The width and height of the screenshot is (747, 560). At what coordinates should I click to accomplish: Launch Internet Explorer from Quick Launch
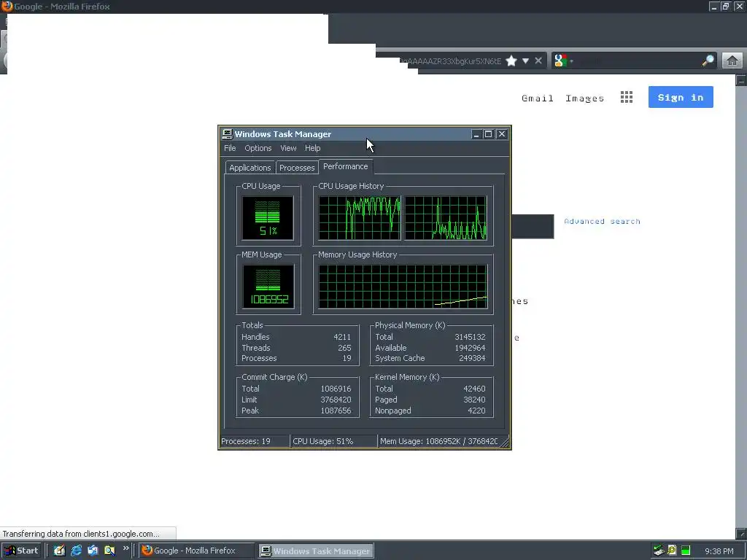76,551
